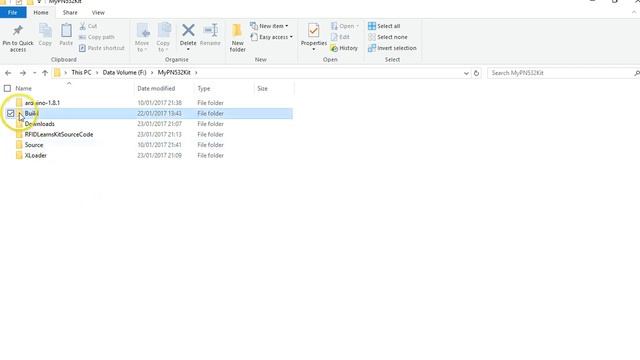This screenshot has height=360, width=640.
Task: Sort by Size column header
Action: [262, 88]
